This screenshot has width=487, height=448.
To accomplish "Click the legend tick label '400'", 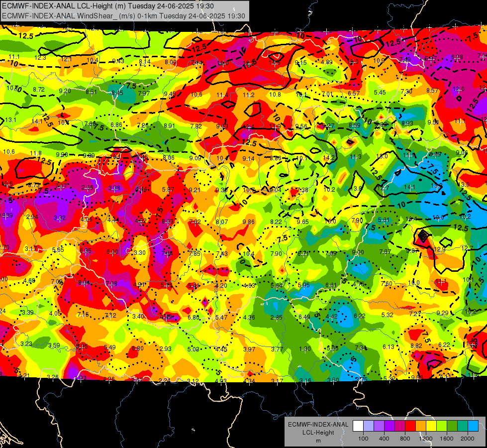I will 384,439.
